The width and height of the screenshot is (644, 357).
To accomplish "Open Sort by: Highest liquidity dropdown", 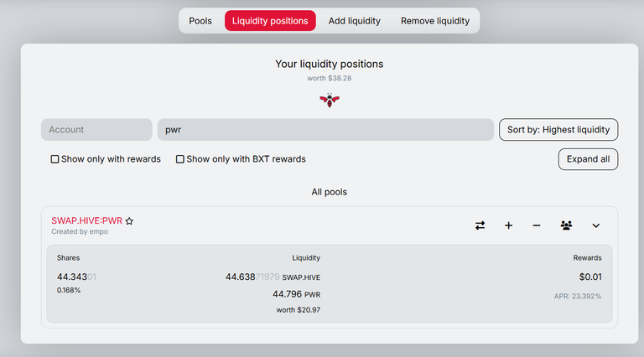I will (558, 130).
